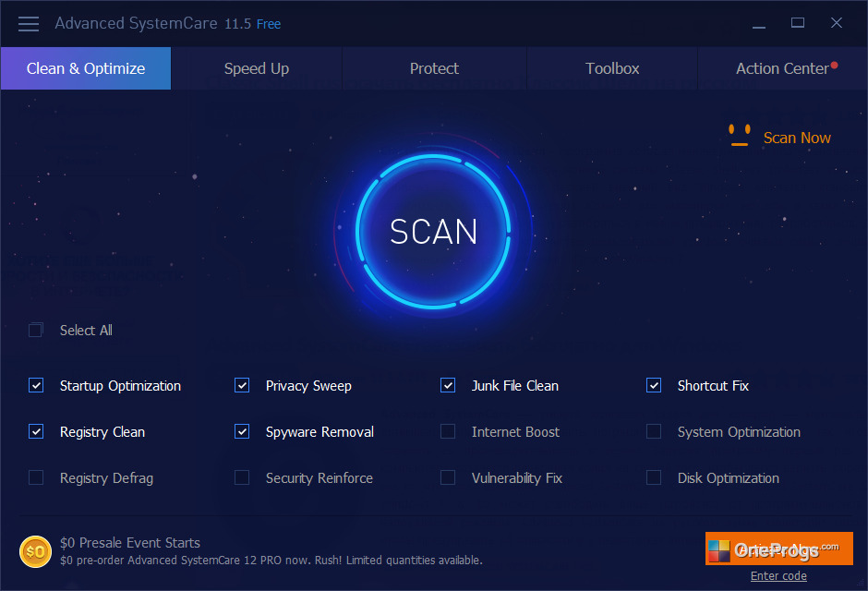Image resolution: width=868 pixels, height=591 pixels.
Task: Disable Junk File Clean checkbox
Action: [448, 385]
